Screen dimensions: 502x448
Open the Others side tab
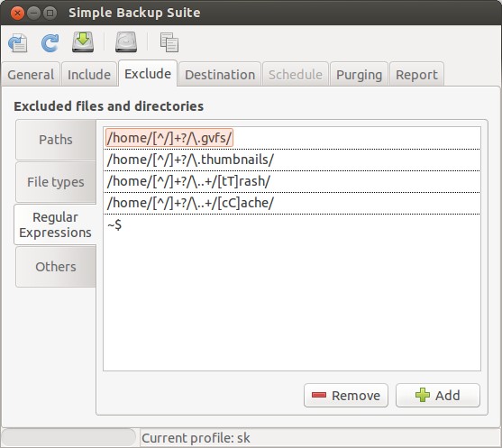point(56,267)
